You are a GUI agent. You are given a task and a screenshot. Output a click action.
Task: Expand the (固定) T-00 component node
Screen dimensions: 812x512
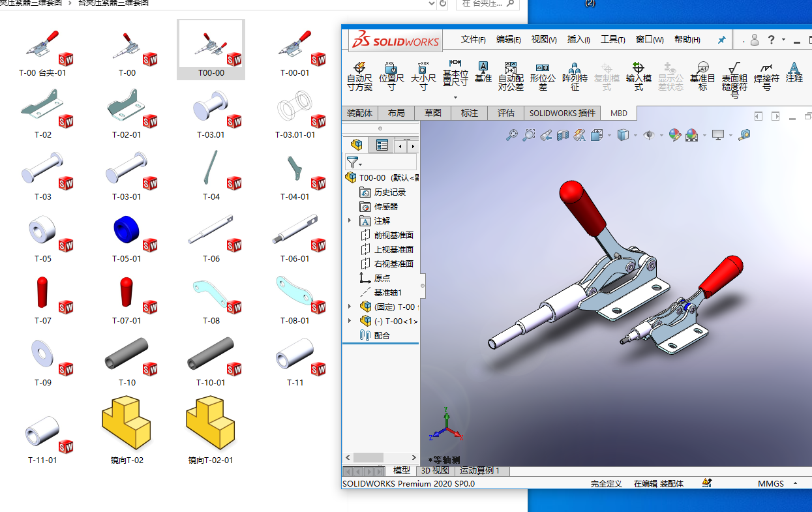350,307
